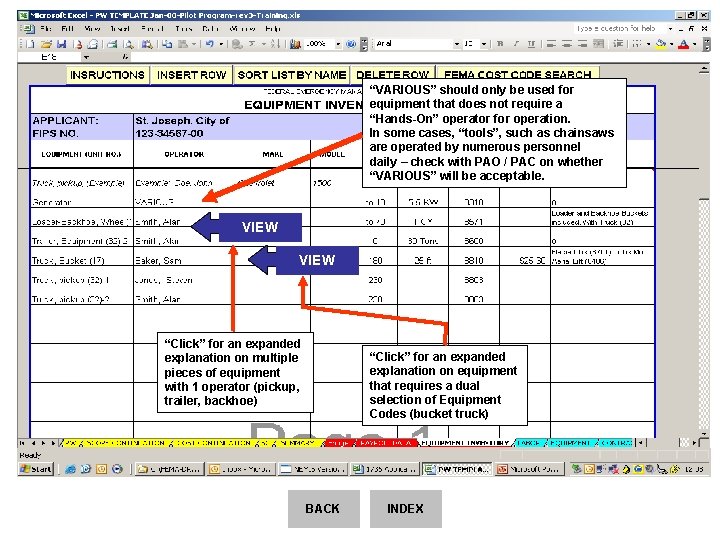Apply bold formatting with the B icon
The image size is (720, 540).
pyautogui.click(x=500, y=44)
